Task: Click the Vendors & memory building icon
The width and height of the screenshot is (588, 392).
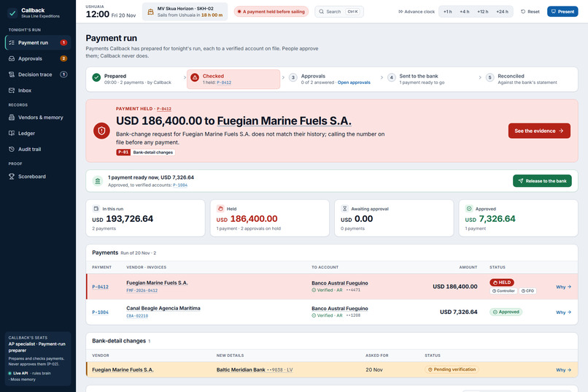Action: tap(12, 118)
